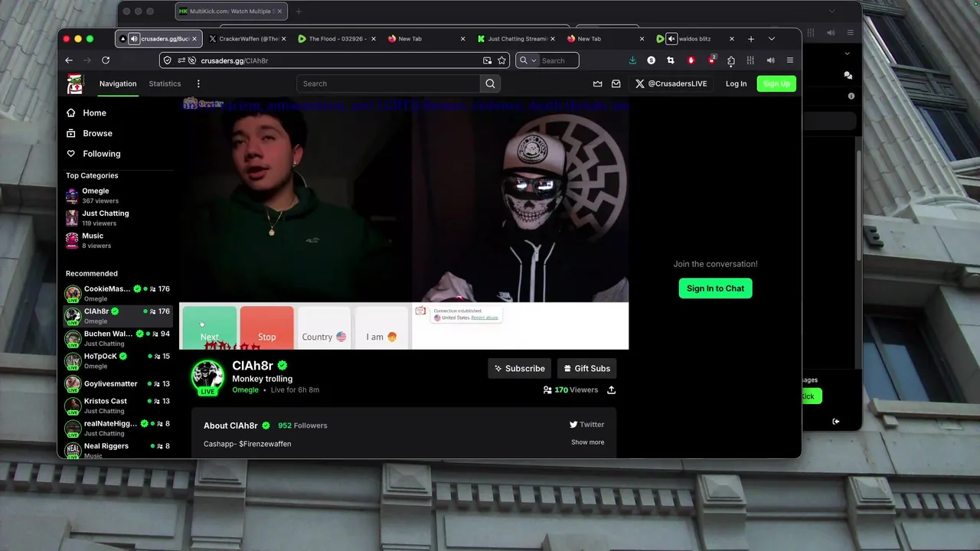Image resolution: width=980 pixels, height=551 pixels.
Task: Mute the crusaders.gg tab audio
Action: pos(134,38)
